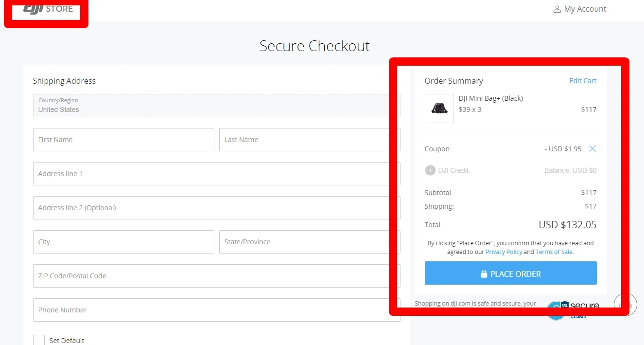Image resolution: width=644 pixels, height=345 pixels.
Task: Click the Edit Cart link
Action: (x=583, y=81)
